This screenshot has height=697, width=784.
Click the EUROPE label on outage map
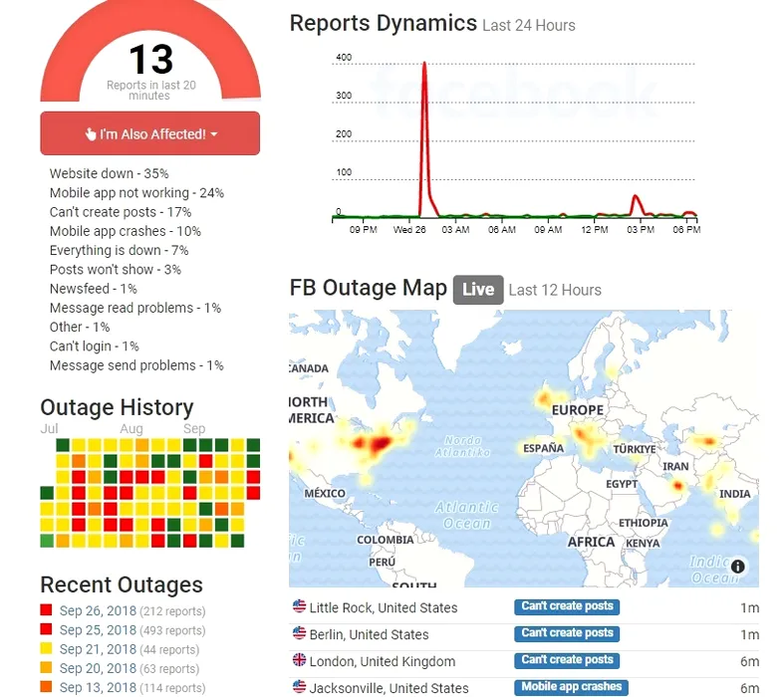[x=578, y=410]
